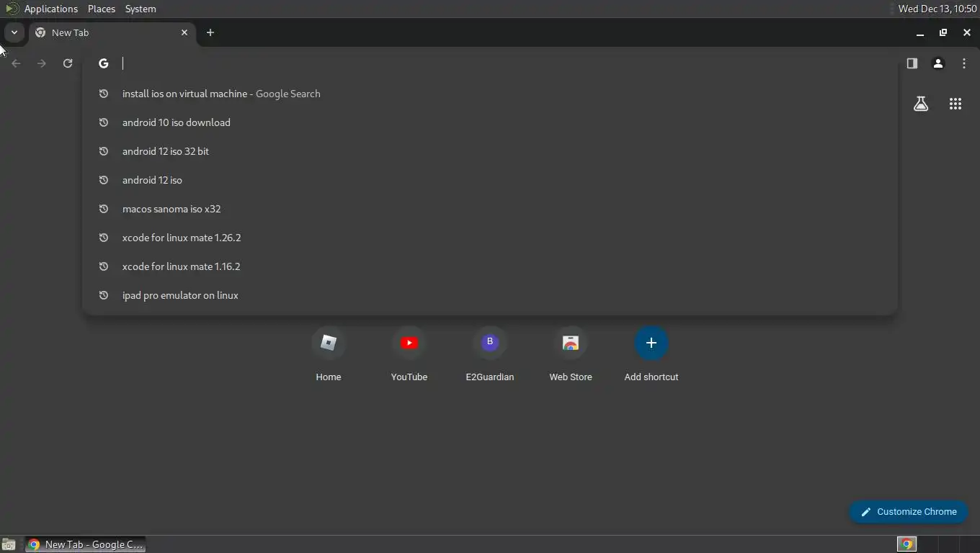Click the Add shortcut plus button
980x553 pixels.
tap(651, 343)
